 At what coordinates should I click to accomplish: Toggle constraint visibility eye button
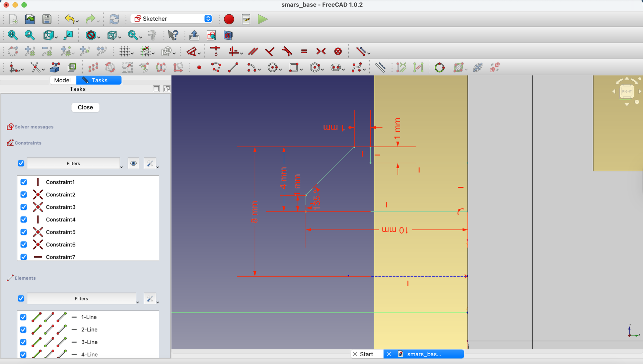point(133,163)
